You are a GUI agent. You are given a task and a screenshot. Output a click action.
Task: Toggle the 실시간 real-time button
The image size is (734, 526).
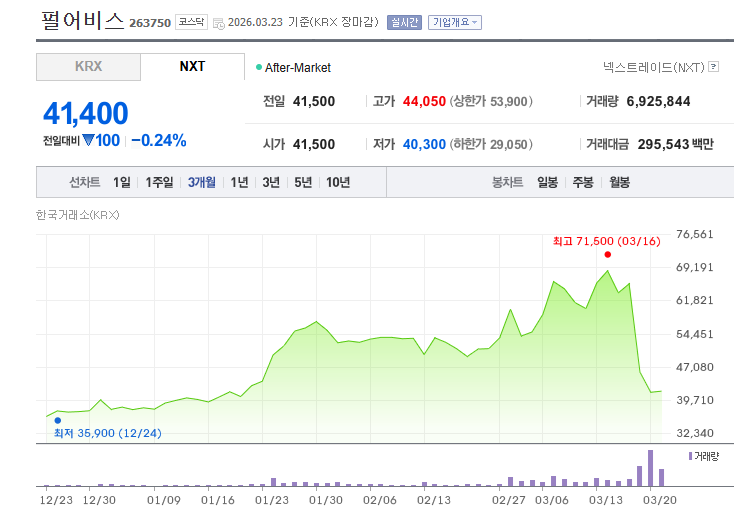click(404, 22)
